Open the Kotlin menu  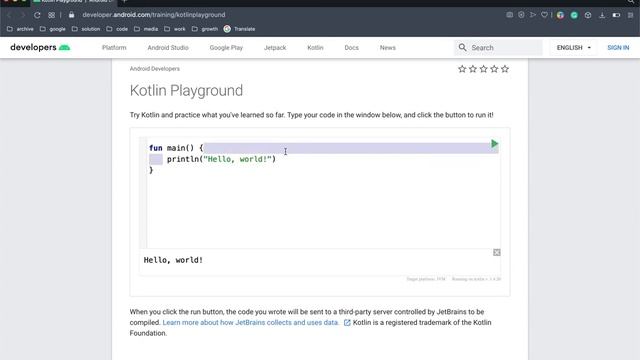coord(315,48)
